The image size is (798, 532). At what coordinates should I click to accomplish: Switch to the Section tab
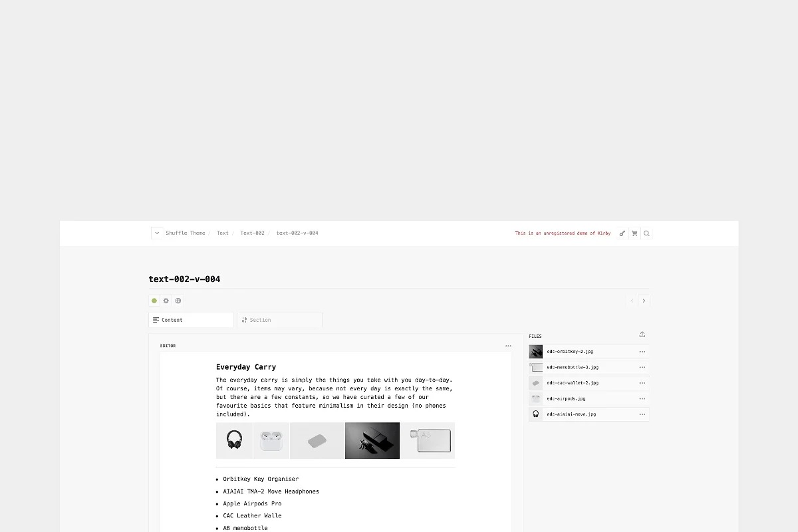coord(279,320)
